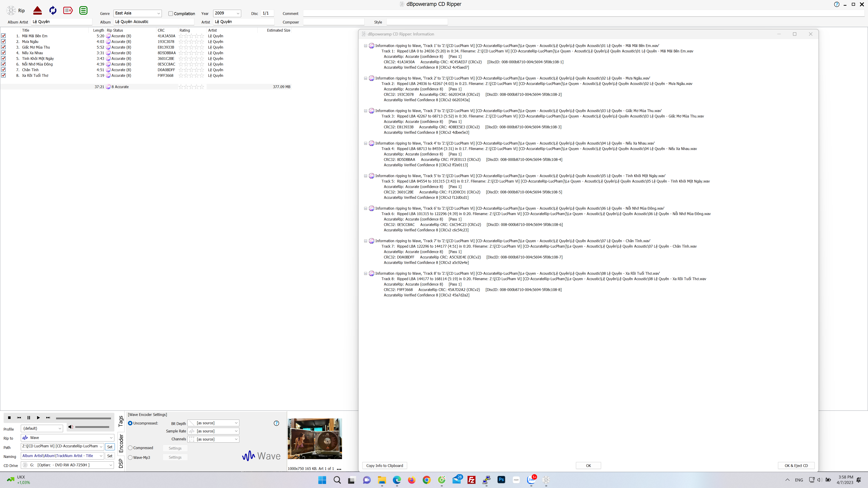
Task: Open the Profile dropdown
Action: pyautogui.click(x=60, y=429)
